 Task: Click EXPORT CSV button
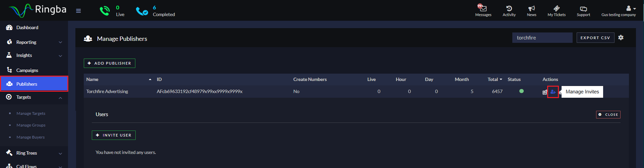[595, 38]
